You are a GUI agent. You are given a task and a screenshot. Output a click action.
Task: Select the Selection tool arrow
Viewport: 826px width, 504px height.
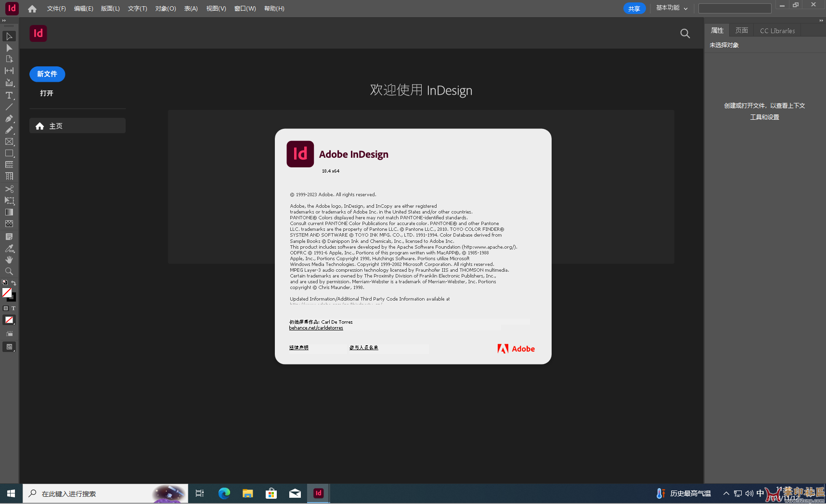9,36
